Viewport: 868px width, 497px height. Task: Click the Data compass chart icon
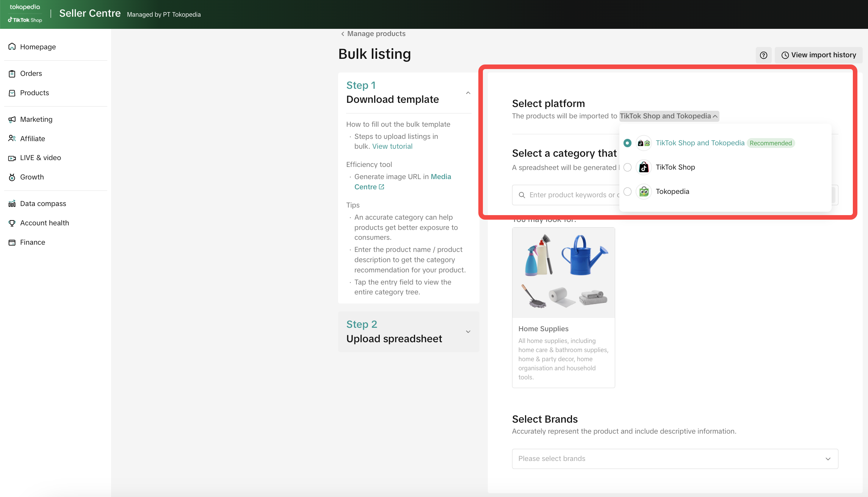pyautogui.click(x=12, y=204)
